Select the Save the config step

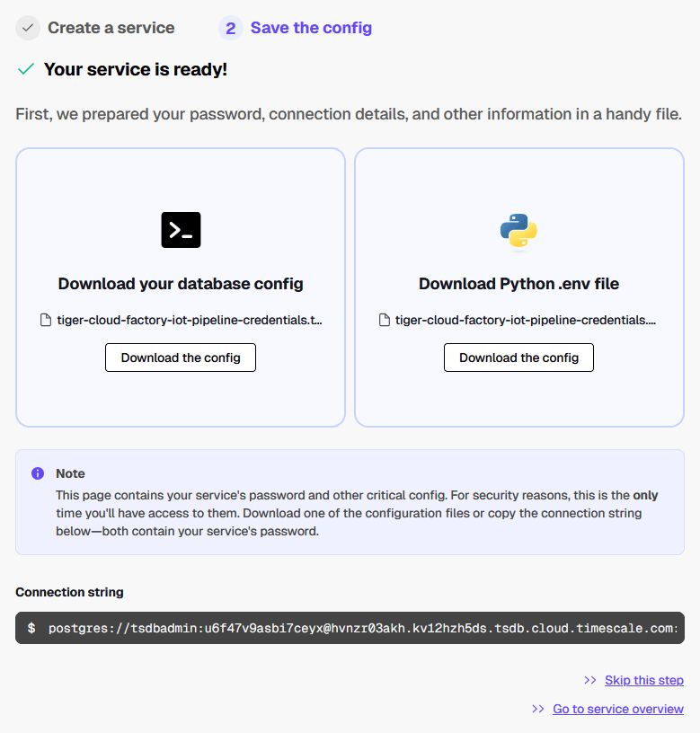point(311,28)
